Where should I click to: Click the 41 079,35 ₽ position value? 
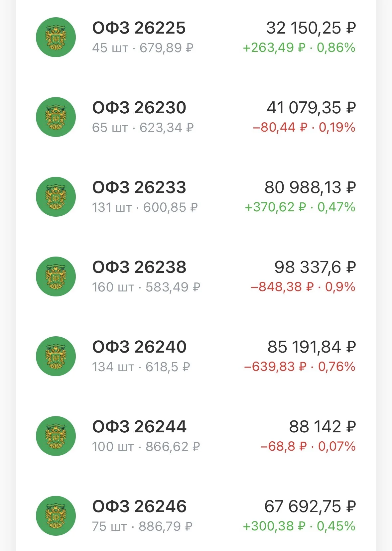coord(311,108)
